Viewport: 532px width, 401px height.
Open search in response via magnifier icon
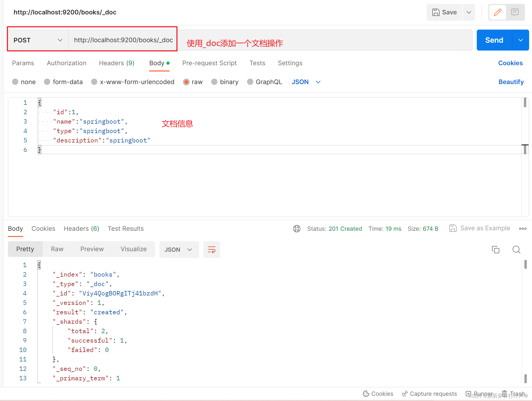click(x=516, y=250)
